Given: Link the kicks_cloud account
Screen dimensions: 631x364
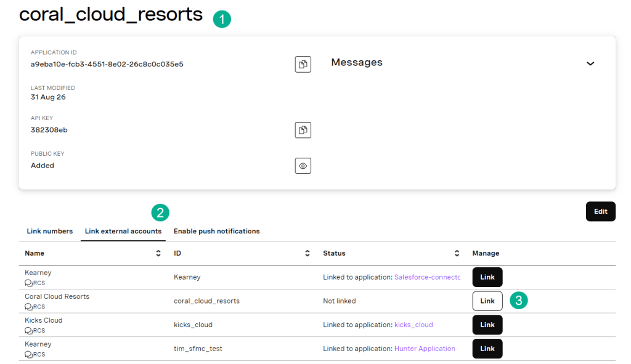Looking at the screenshot, I should (x=487, y=325).
